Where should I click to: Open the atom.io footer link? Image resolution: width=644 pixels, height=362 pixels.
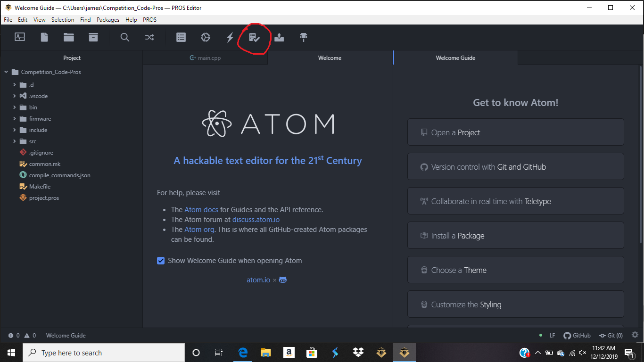(x=258, y=280)
